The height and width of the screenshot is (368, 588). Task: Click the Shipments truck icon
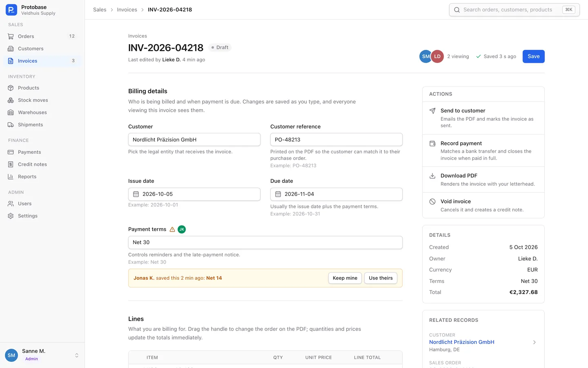click(x=11, y=125)
